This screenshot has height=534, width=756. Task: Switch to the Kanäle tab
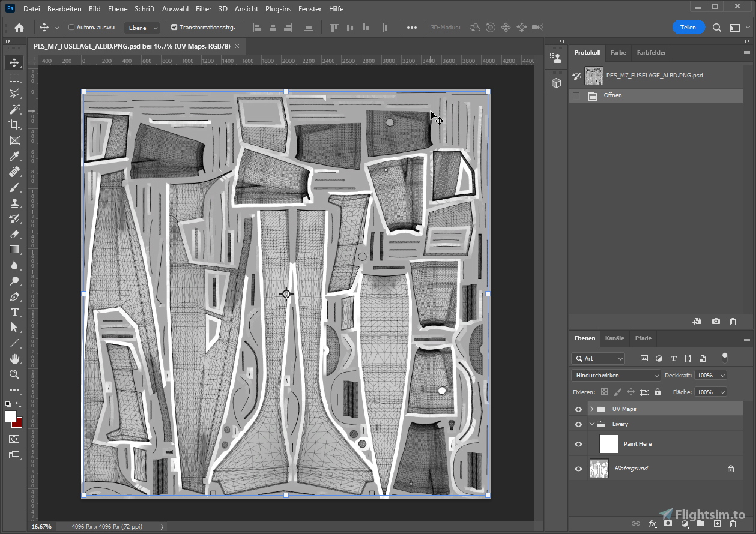click(614, 338)
